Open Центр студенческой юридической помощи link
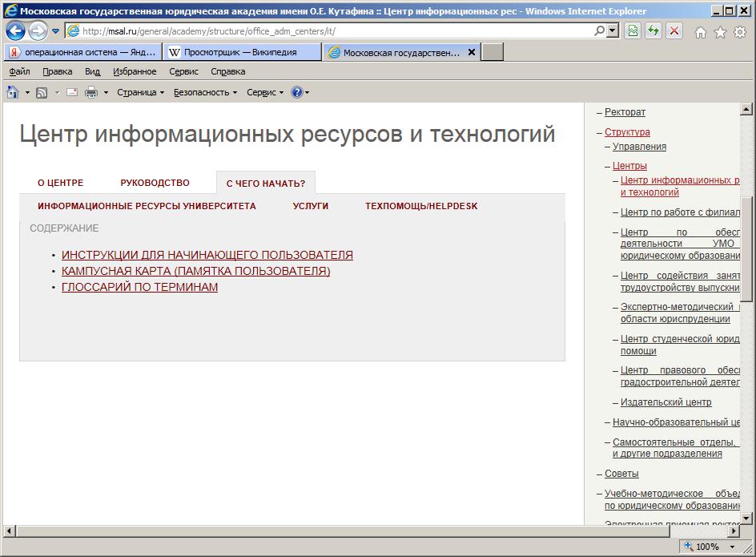Image resolution: width=756 pixels, height=557 pixels. point(680,345)
